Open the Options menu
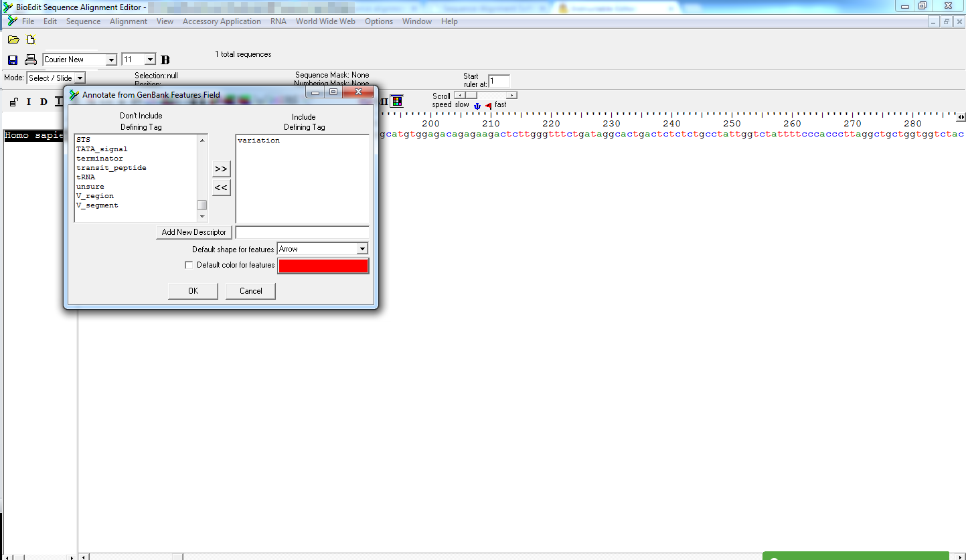Screen dimensions: 966x560 click(x=379, y=21)
